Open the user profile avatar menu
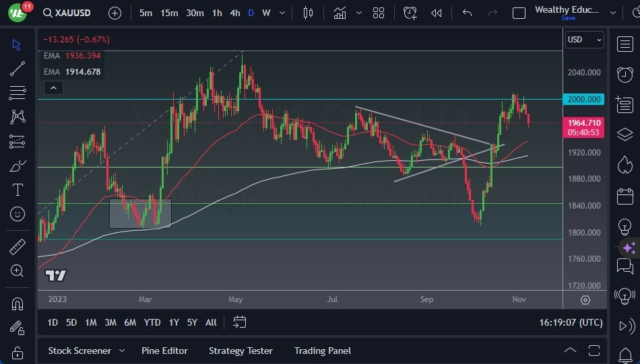 [17, 13]
